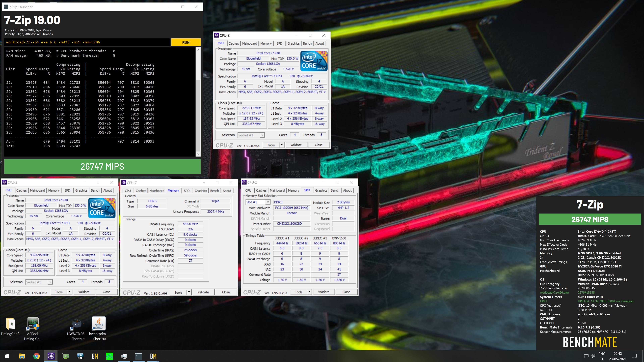The width and height of the screenshot is (644, 362).
Task: Launch Google Chrome from the taskbar
Action: pos(37,356)
